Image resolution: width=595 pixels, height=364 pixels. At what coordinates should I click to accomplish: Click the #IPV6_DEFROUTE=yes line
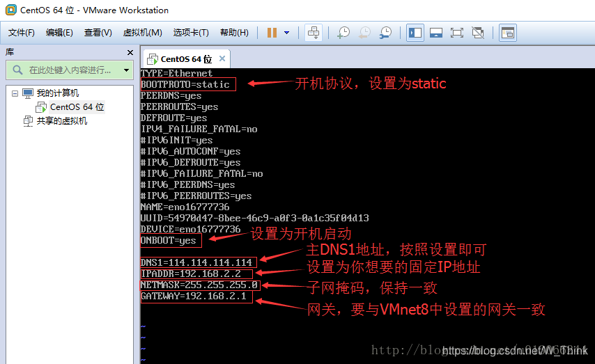tap(190, 162)
